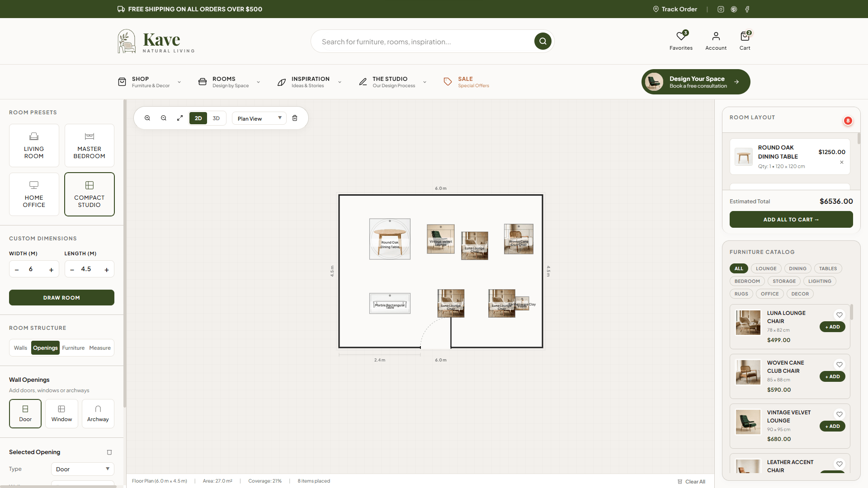868x488 pixels.
Task: Switch to 3D view mode
Action: [216, 118]
